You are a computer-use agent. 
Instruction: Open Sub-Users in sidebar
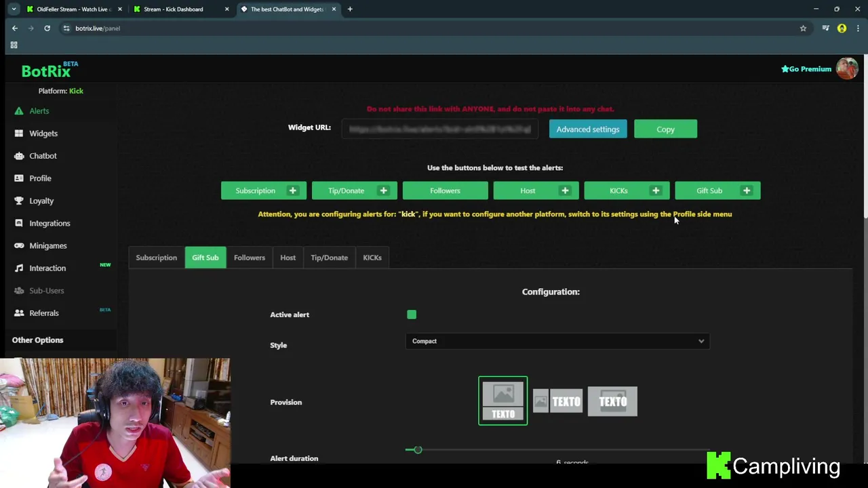(x=46, y=291)
